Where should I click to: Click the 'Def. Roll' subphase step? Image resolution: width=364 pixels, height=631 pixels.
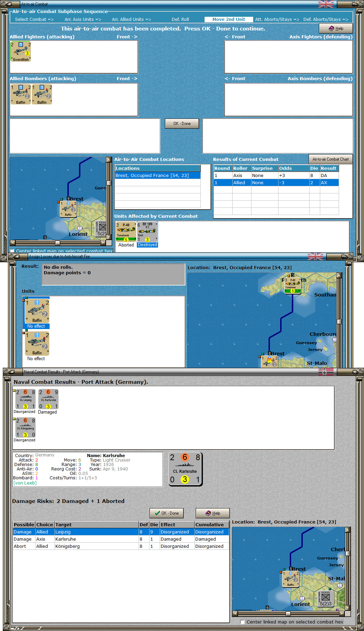(x=180, y=20)
